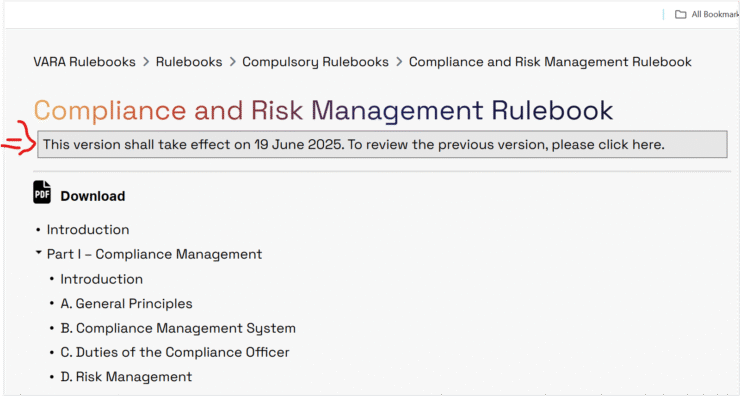
Task: Click the Download label
Action: (x=92, y=196)
